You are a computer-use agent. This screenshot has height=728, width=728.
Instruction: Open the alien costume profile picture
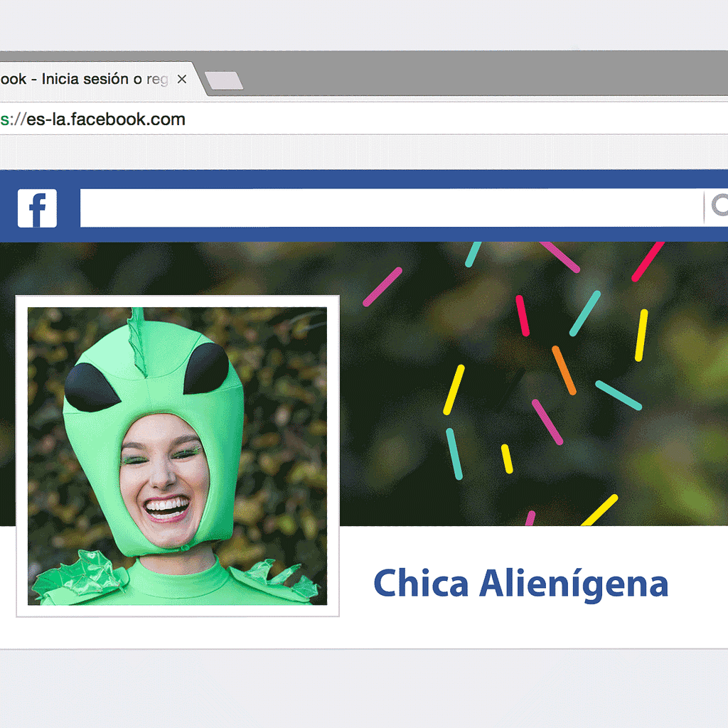pyautogui.click(x=177, y=456)
